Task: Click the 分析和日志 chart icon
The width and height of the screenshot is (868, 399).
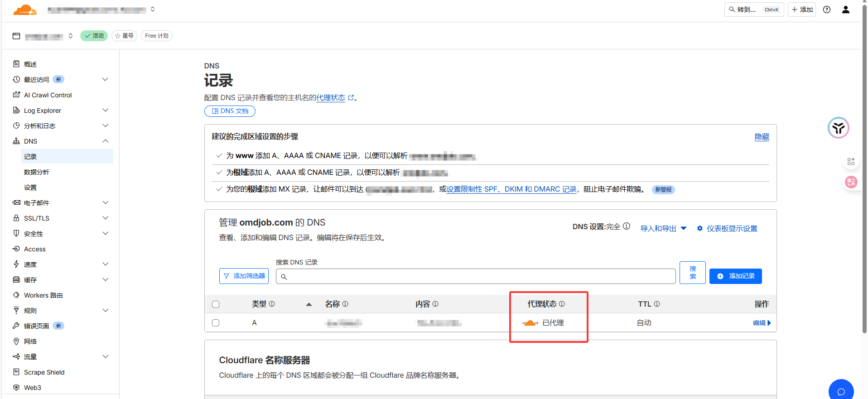Action: 16,125
